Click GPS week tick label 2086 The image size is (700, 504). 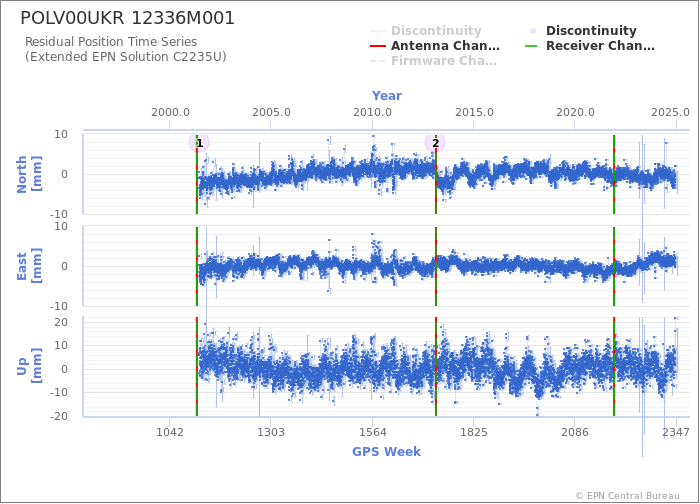(575, 432)
